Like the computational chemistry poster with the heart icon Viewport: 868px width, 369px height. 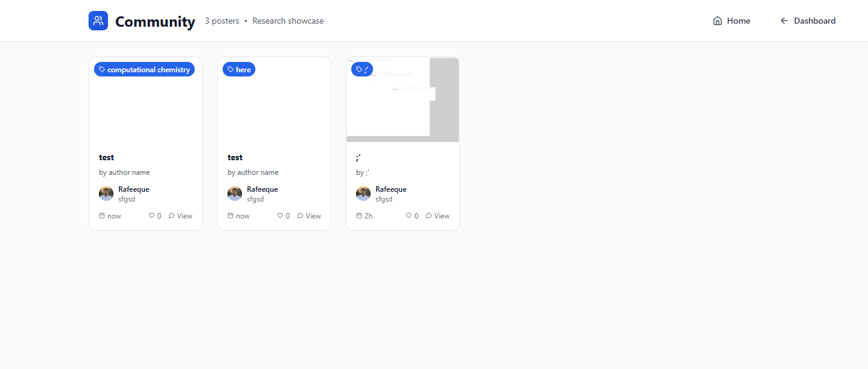click(152, 215)
